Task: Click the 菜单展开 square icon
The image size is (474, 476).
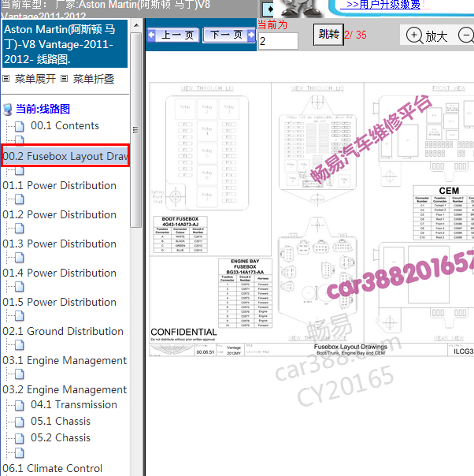Action: pos(6,79)
